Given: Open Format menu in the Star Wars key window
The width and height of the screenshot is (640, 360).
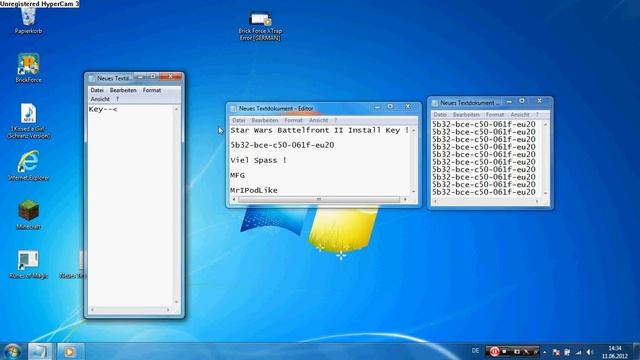Looking at the screenshot, I should pyautogui.click(x=293, y=120).
